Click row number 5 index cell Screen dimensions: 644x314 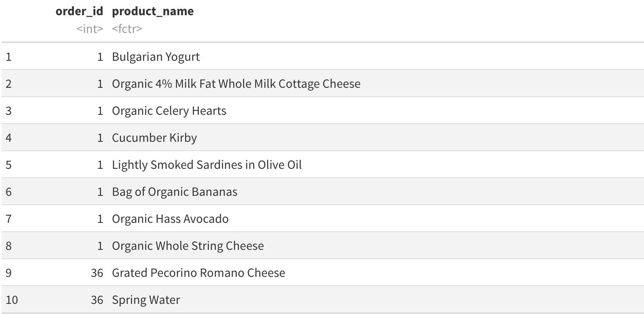coord(8,165)
